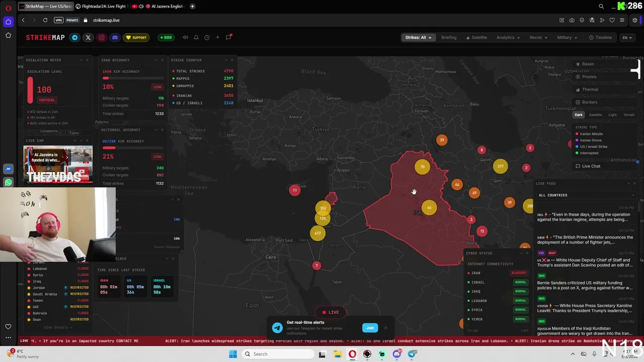Collapse Escalation Meter panel chevron
Viewport: 644px width, 362px height.
point(81,60)
